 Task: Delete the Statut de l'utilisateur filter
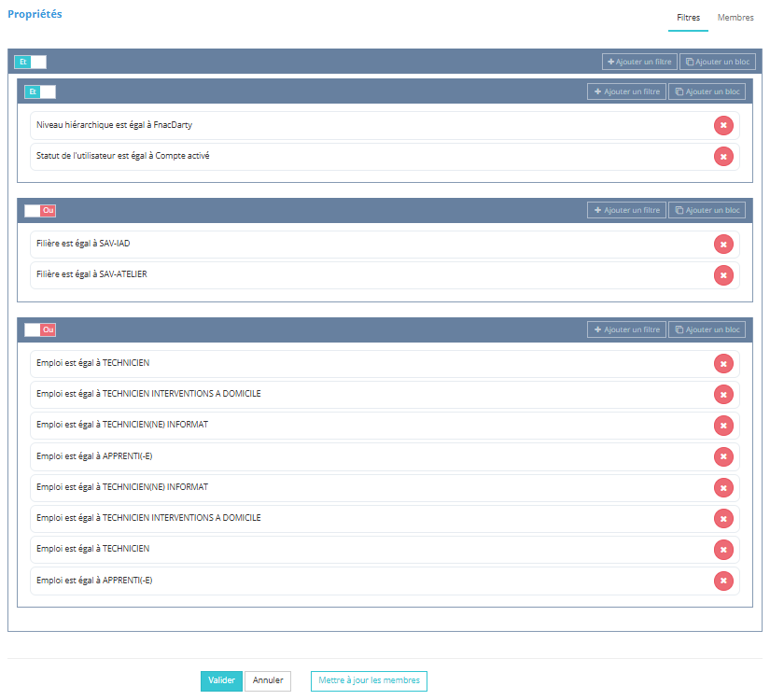point(723,156)
